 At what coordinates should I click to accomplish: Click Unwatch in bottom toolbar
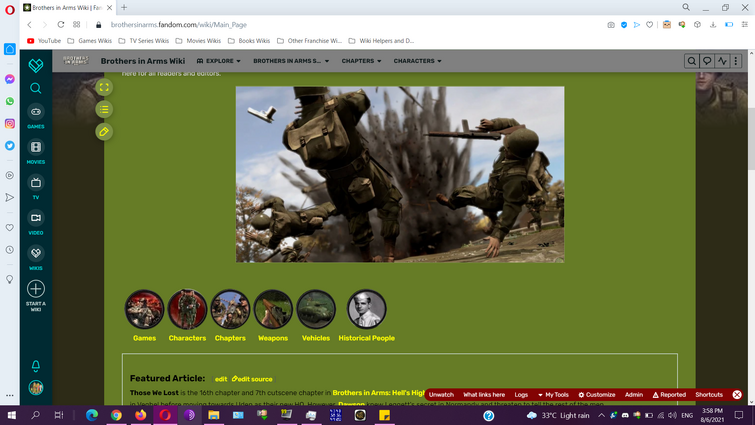click(441, 395)
